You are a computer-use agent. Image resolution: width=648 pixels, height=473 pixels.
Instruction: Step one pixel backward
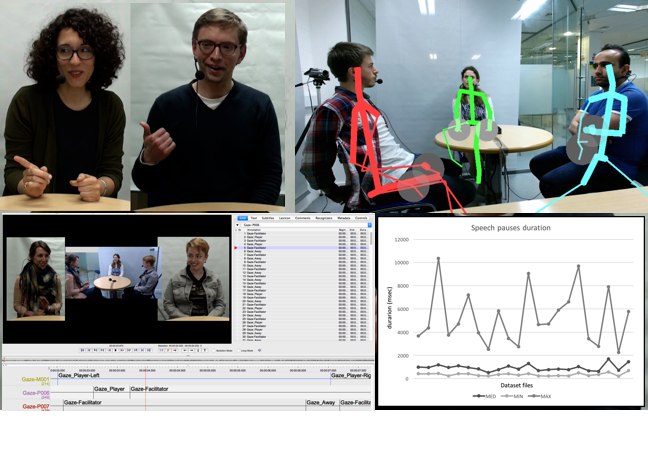click(109, 350)
